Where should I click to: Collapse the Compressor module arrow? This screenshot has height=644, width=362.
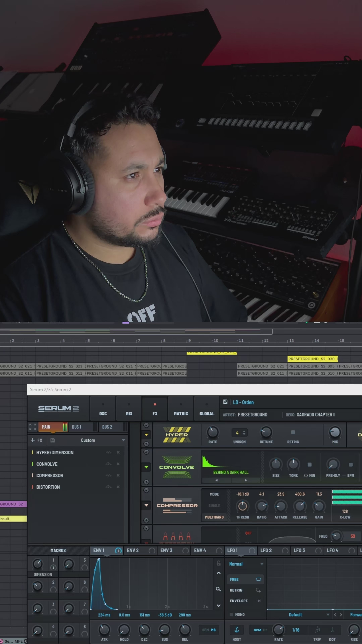pyautogui.click(x=146, y=505)
